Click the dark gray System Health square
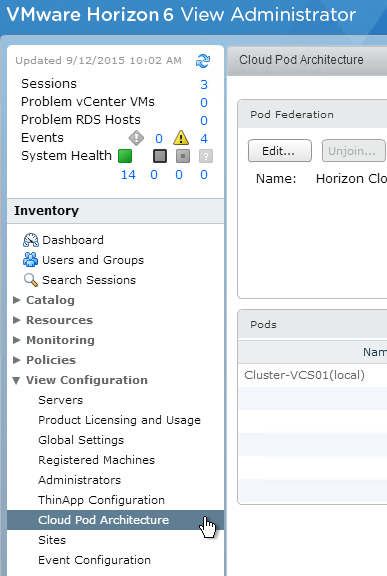The width and height of the screenshot is (387, 576). point(160,156)
